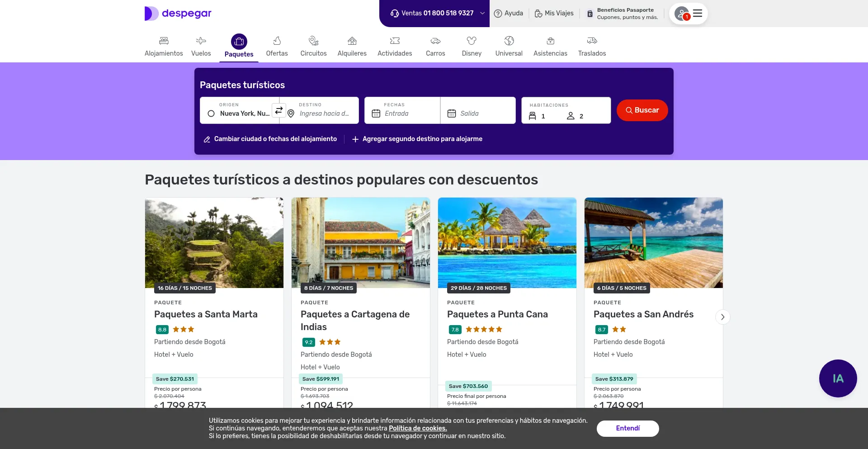Swap origin and destination with the arrows icon
Viewport: 868px width, 449px height.
click(x=279, y=110)
